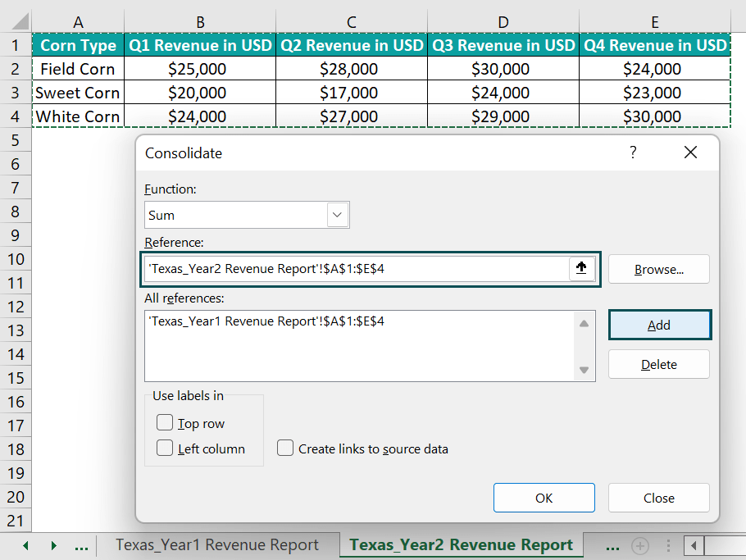Enable the Left column labels checkbox

point(165,448)
